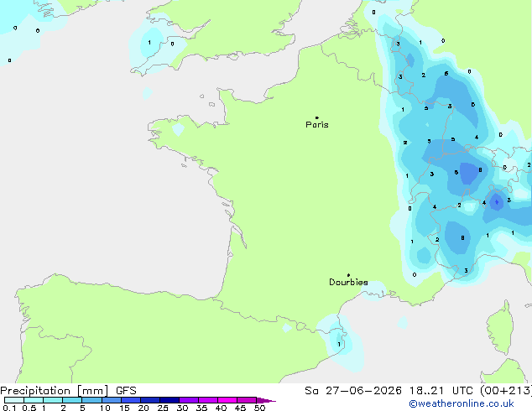Viewport: 532px width, 411px height.
Task: Click the legend value '0.1' label
Action: click(9, 408)
